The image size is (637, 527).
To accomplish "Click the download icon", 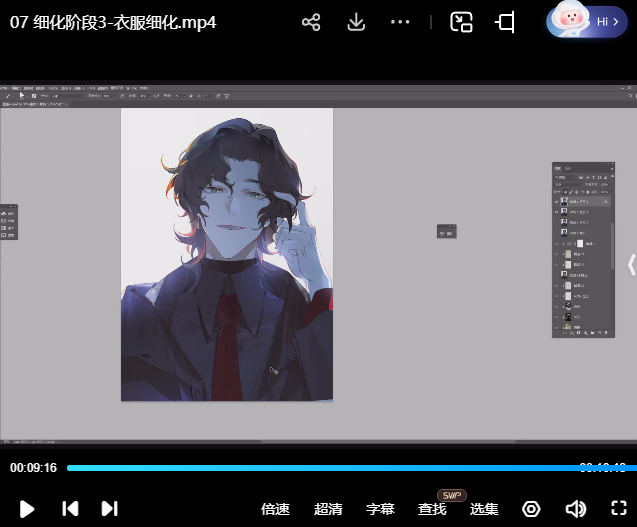I will coord(356,22).
